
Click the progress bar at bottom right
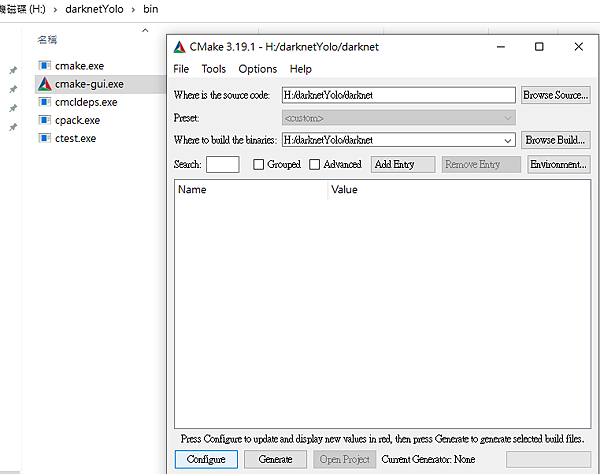548,459
